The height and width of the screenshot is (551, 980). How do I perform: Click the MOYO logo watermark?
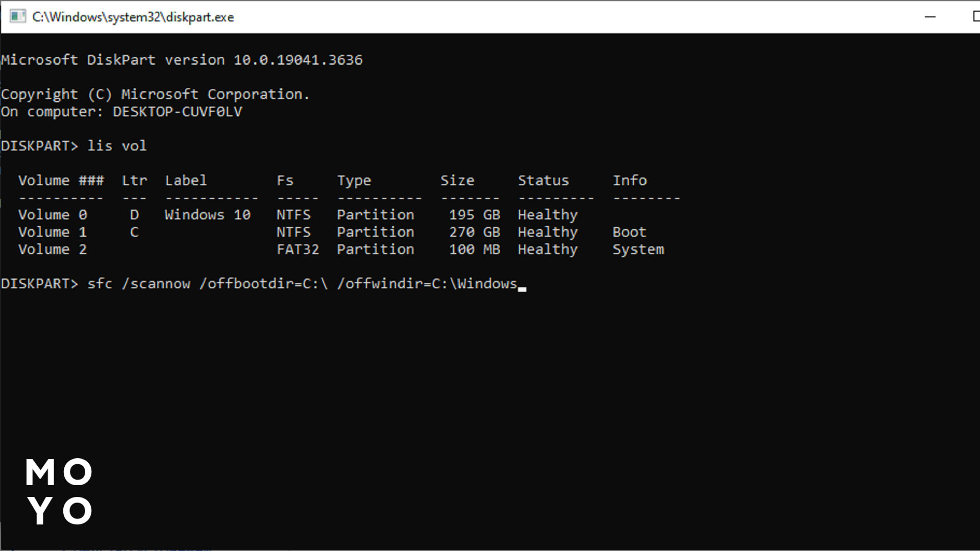coord(59,491)
